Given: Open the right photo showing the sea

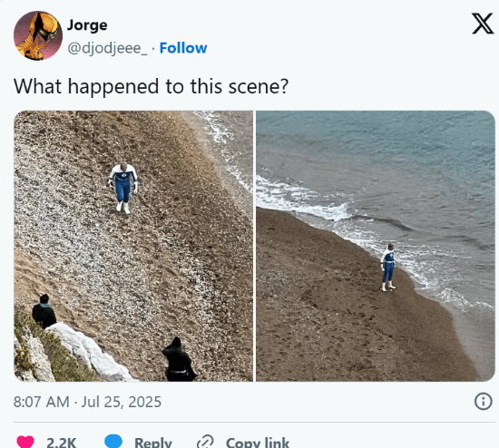Looking at the screenshot, I should 376,246.
